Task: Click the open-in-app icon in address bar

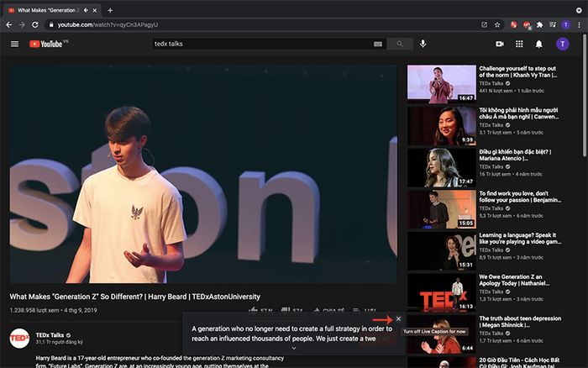Action: (x=484, y=24)
